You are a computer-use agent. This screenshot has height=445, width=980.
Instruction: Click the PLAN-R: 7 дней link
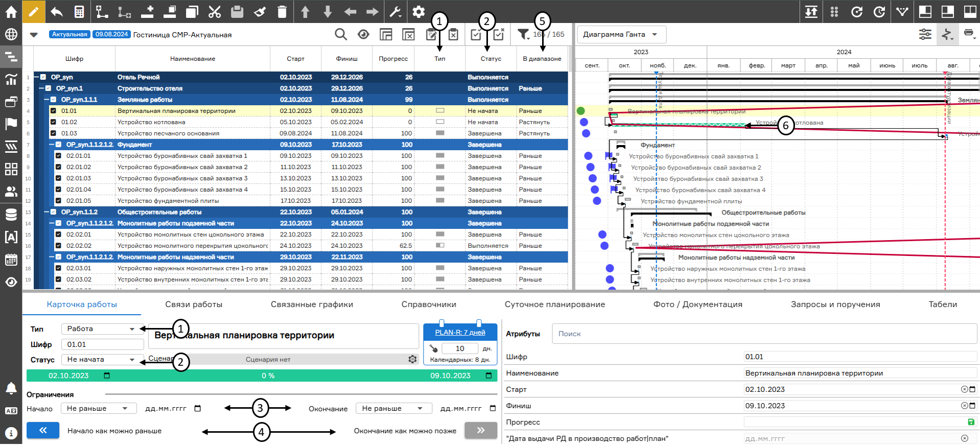point(460,333)
